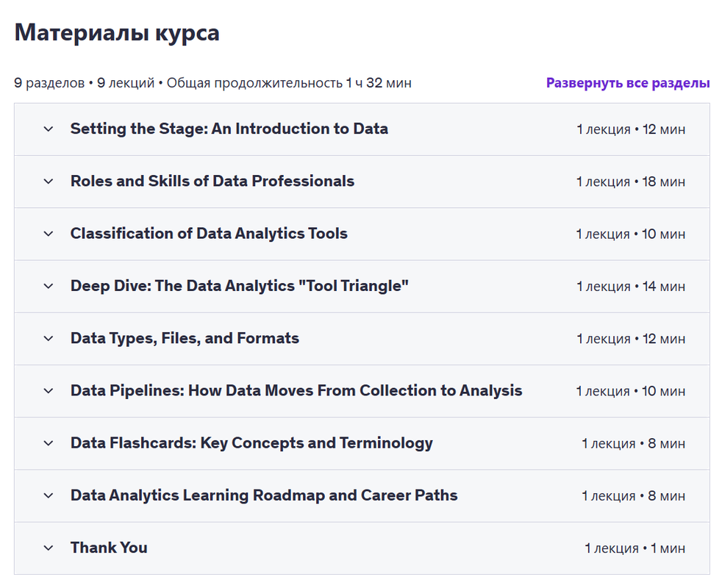Click 'Classification of Data Analytics Tools' heading

click(x=209, y=234)
